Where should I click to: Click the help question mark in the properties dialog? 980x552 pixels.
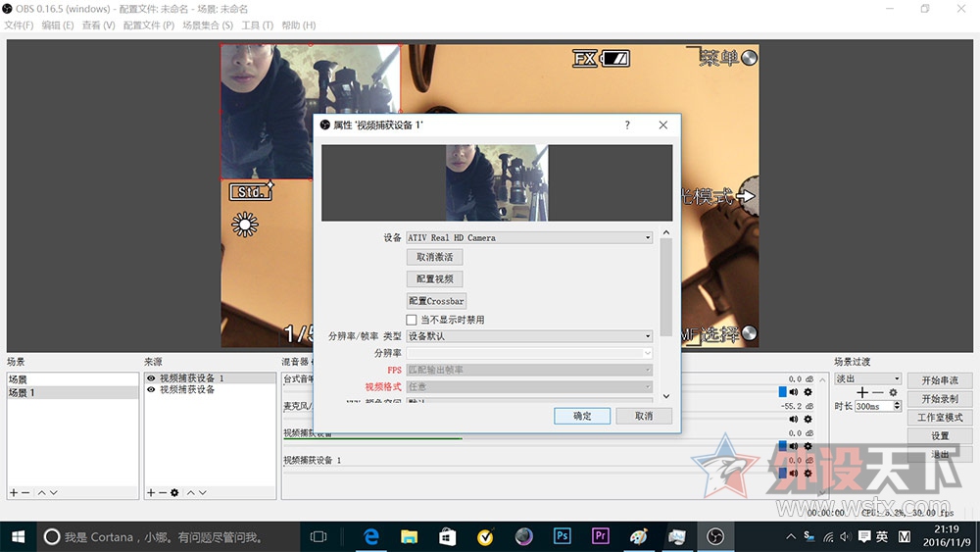pos(627,125)
